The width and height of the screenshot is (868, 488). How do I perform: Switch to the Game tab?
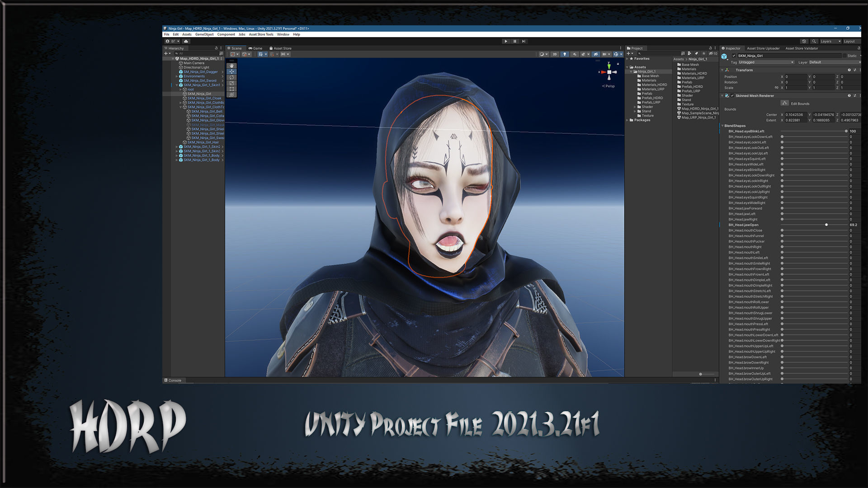pos(255,48)
